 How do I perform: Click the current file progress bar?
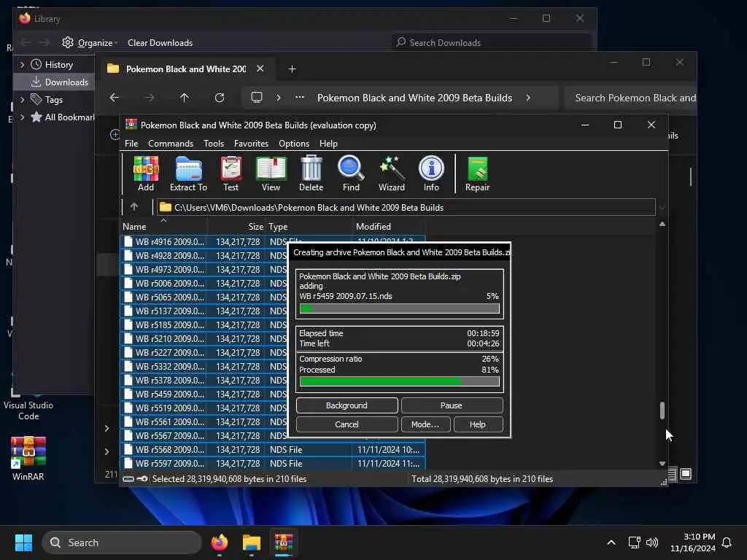(x=400, y=308)
